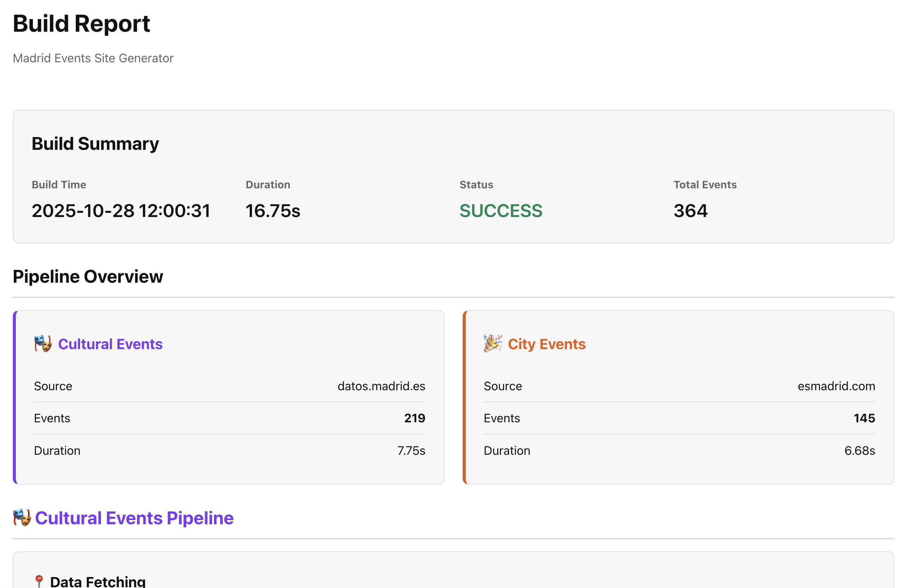
Task: Click the build timestamp 2025-10-28 12:00:31
Action: point(120,211)
